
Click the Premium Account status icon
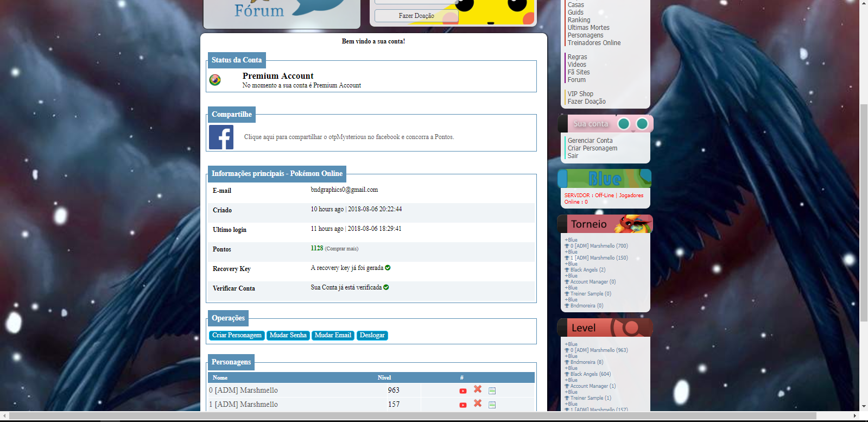pos(215,80)
